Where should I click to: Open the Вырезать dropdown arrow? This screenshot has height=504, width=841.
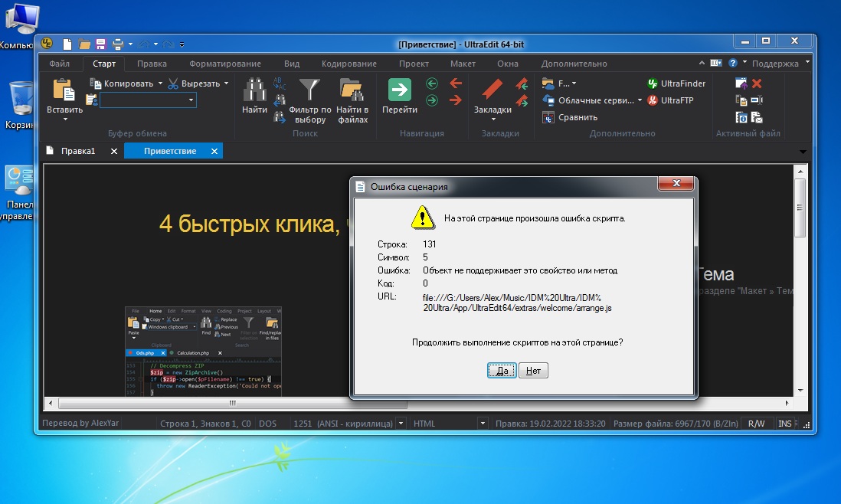227,83
